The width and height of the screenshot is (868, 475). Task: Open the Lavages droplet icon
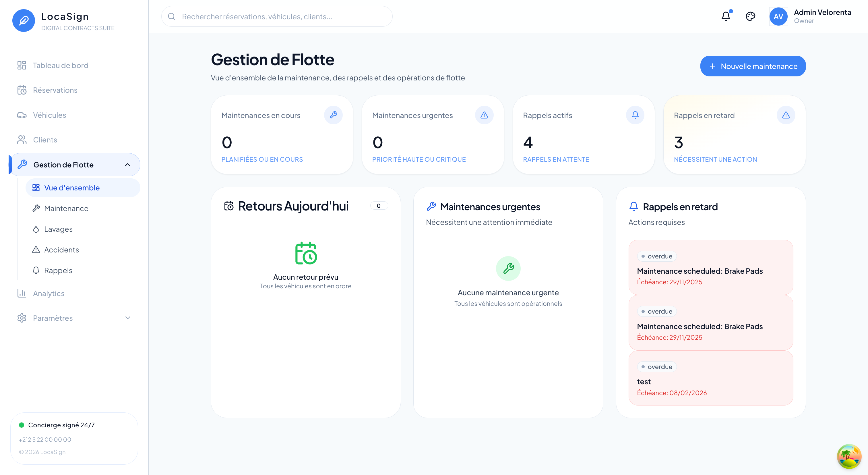click(x=36, y=229)
